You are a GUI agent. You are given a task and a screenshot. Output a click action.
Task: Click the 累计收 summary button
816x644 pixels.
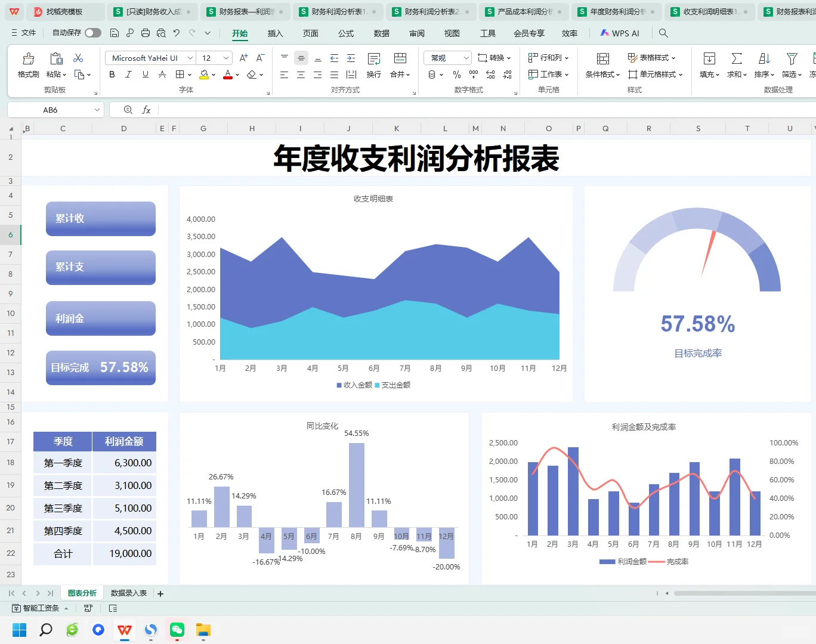coord(101,219)
